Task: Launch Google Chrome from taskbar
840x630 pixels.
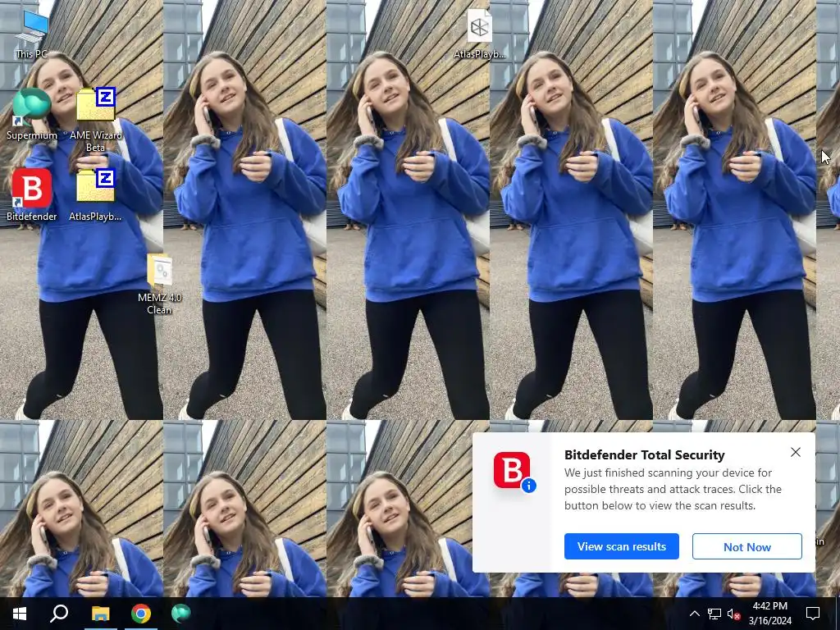Action: tap(141, 614)
